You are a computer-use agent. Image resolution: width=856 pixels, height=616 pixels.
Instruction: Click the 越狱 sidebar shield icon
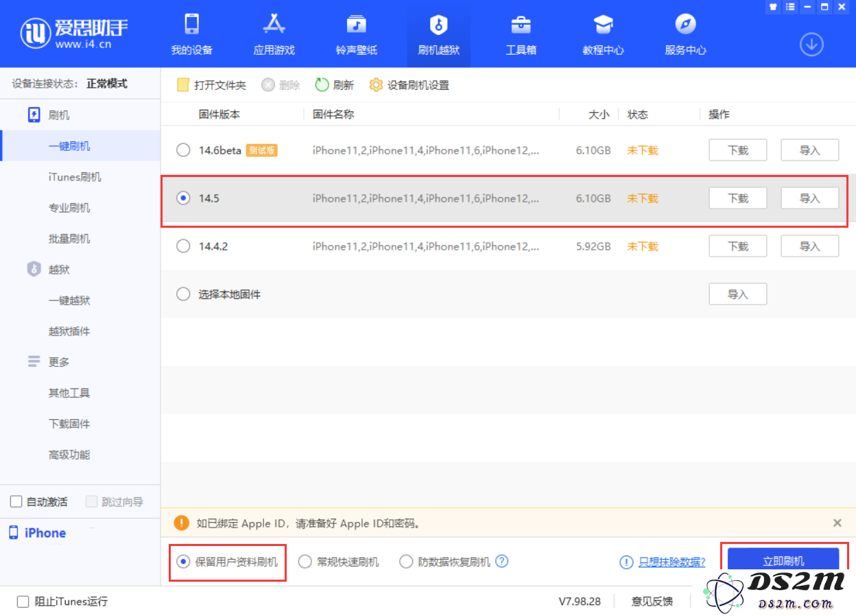click(x=34, y=269)
